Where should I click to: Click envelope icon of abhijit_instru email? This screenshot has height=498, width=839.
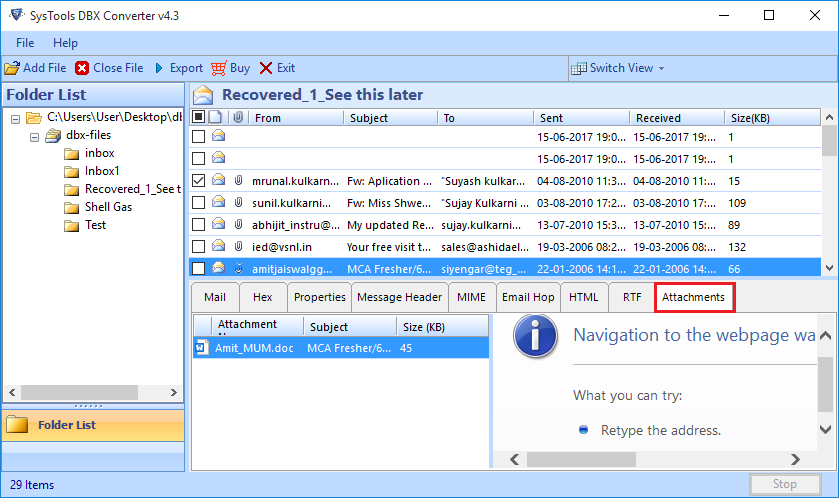(218, 224)
